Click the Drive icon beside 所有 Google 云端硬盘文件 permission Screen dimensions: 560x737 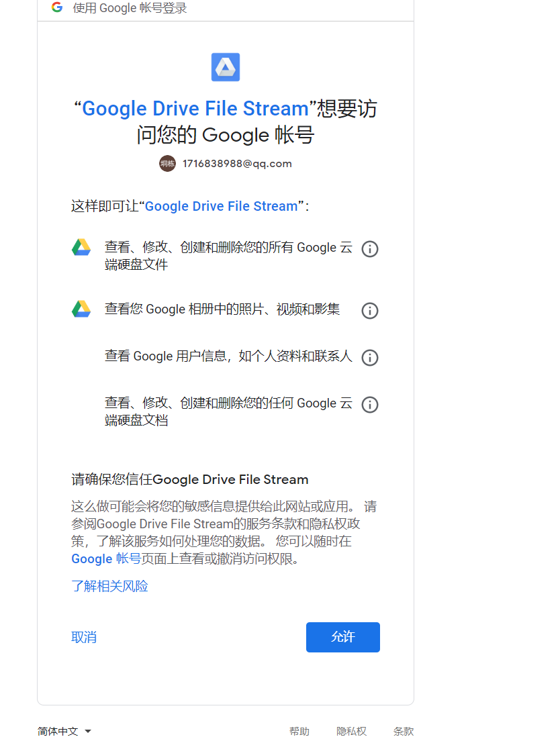(x=81, y=247)
